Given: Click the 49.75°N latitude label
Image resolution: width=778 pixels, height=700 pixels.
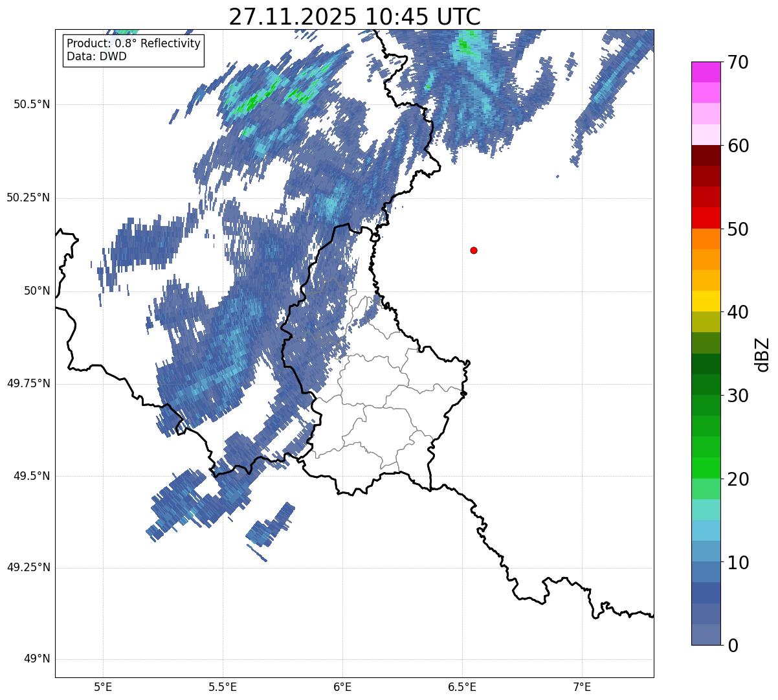Looking at the screenshot, I should (x=28, y=383).
